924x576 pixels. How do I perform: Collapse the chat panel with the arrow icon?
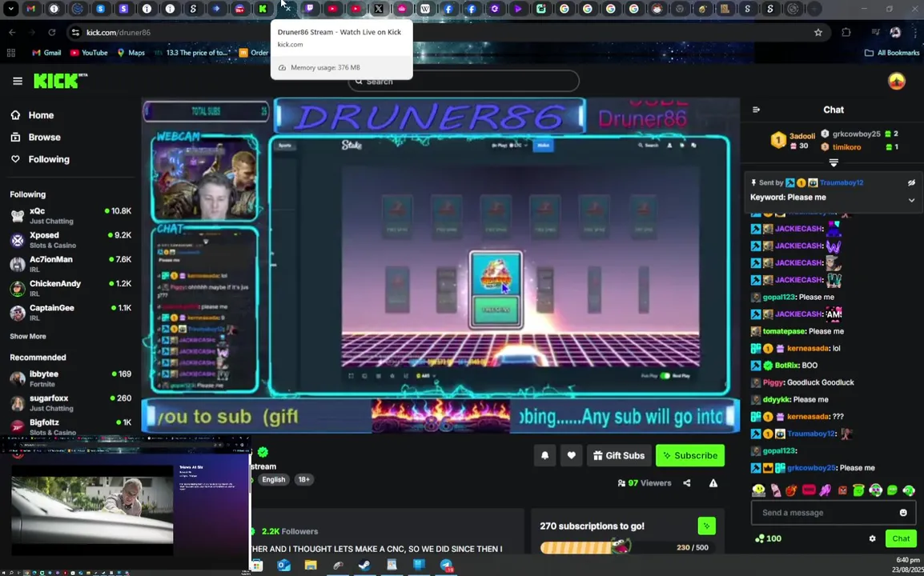pyautogui.click(x=756, y=110)
